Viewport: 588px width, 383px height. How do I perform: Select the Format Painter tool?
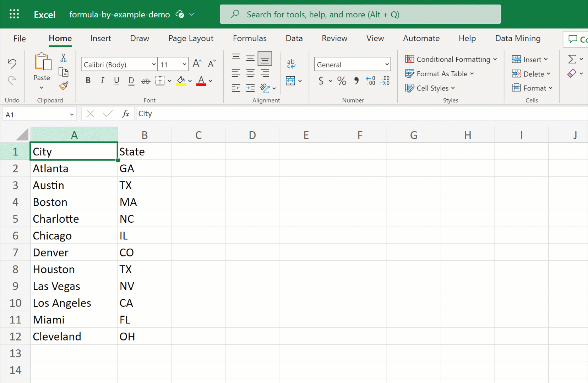point(64,86)
